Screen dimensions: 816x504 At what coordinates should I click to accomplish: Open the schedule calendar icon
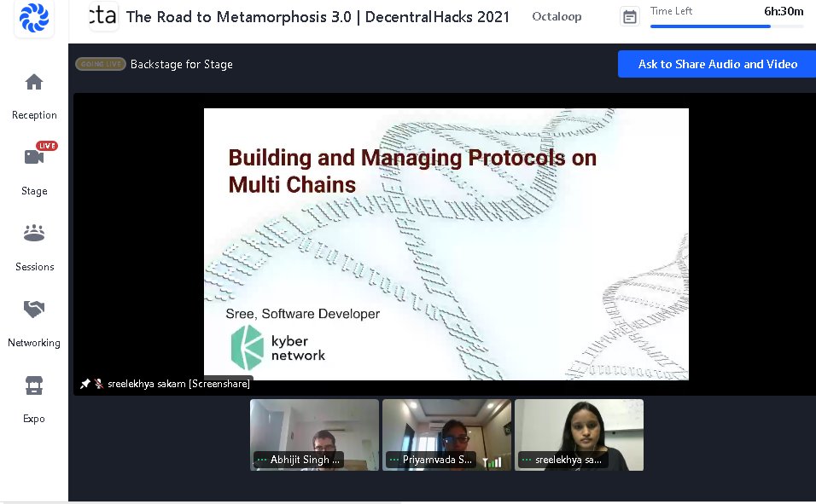coord(630,17)
